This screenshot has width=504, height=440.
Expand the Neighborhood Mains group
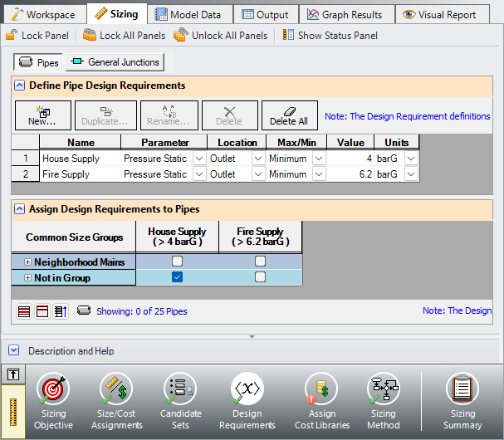[27, 262]
